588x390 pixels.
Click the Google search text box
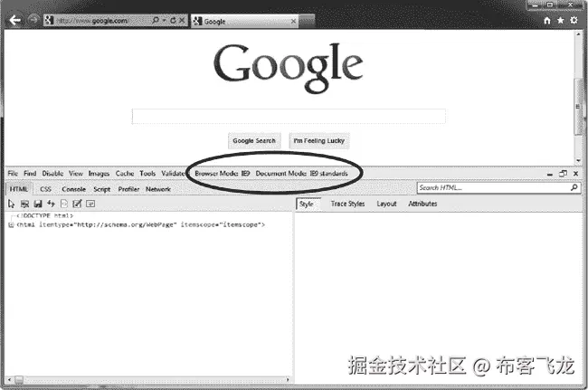tap(289, 116)
